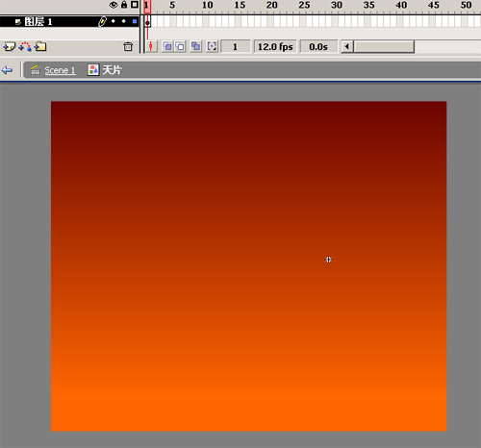
Task: Center the frame in timeline
Action: (x=151, y=47)
